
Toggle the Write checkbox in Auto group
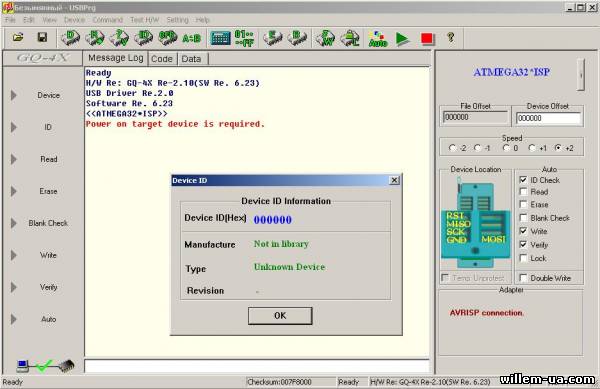[523, 231]
